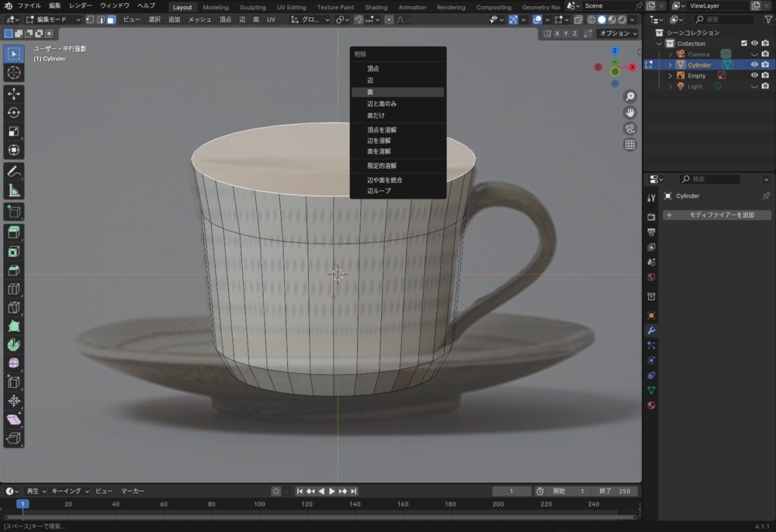This screenshot has width=776, height=532.
Task: Toggle the Collection exclude checkbox
Action: click(744, 43)
